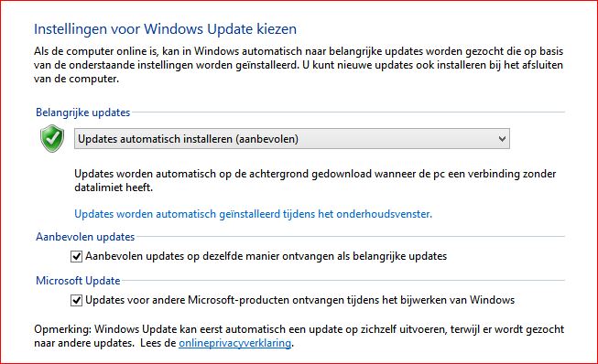Click the dropdown arrow of the updates selector
598x364 pixels.
(502, 139)
